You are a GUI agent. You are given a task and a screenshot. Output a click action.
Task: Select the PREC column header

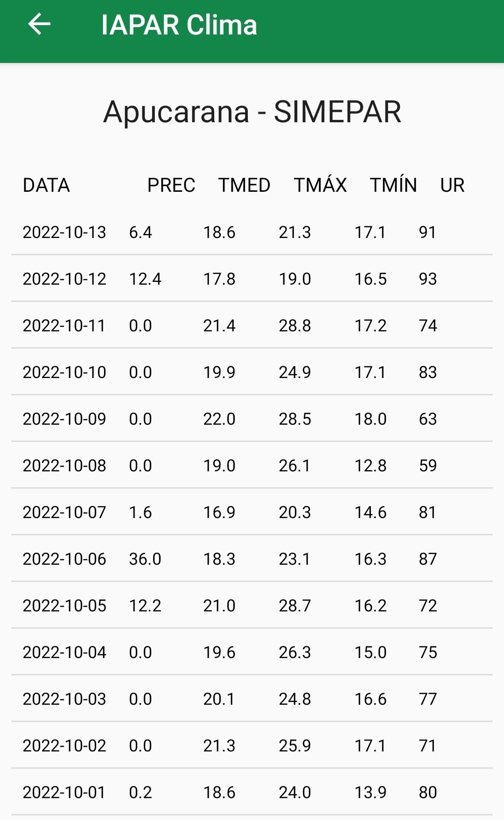coord(171,185)
